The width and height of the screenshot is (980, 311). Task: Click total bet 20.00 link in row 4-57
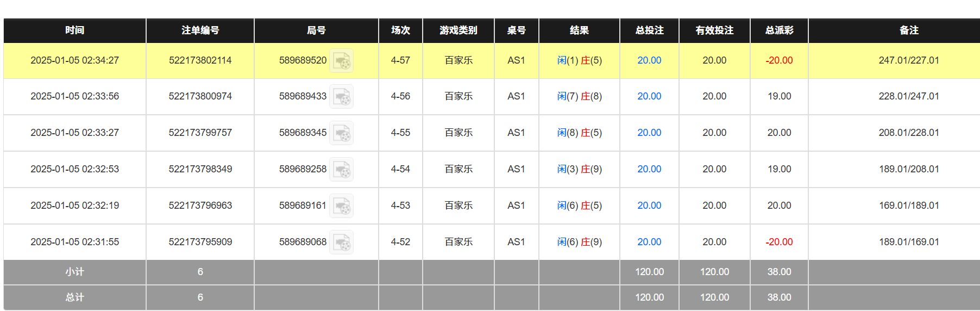point(649,60)
